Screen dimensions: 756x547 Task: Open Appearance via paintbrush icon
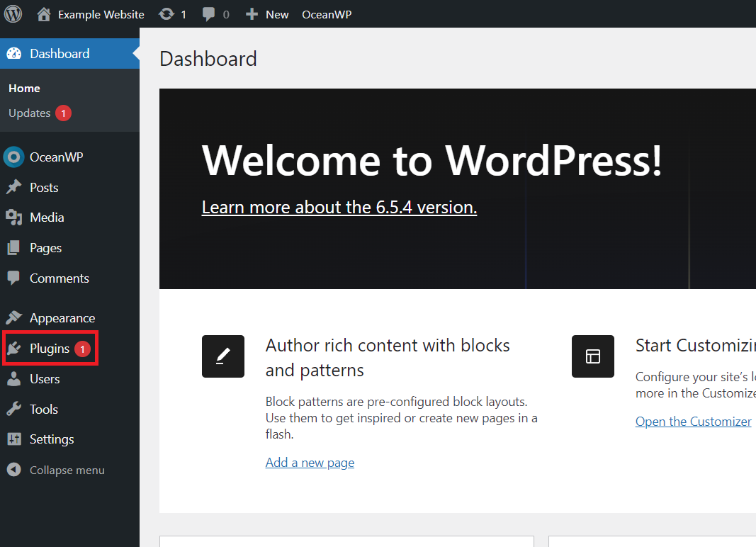click(x=13, y=318)
